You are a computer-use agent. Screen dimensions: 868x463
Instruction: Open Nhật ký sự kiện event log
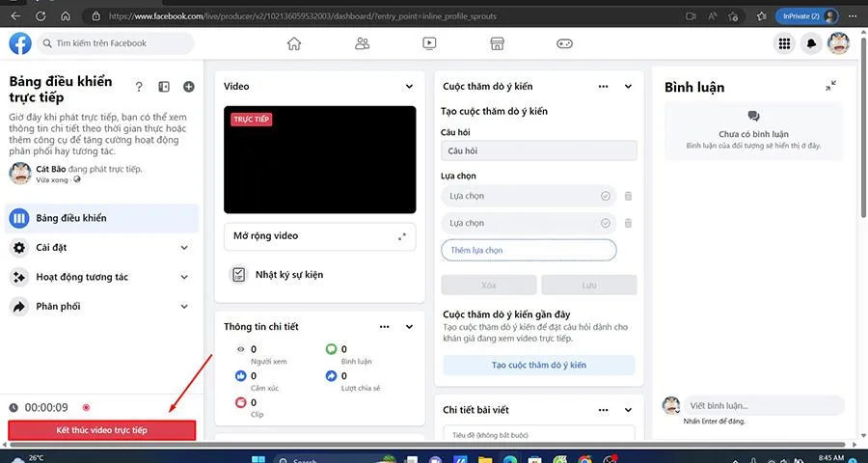(276, 275)
